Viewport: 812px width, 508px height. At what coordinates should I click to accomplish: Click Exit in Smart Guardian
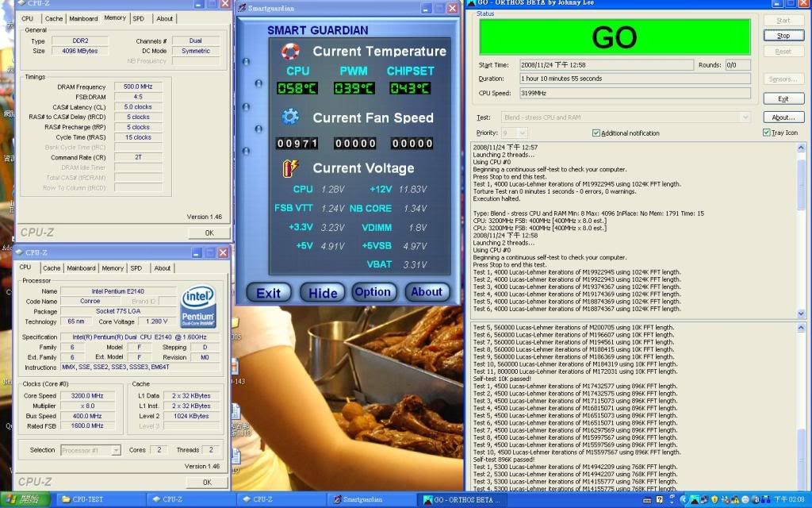point(268,293)
